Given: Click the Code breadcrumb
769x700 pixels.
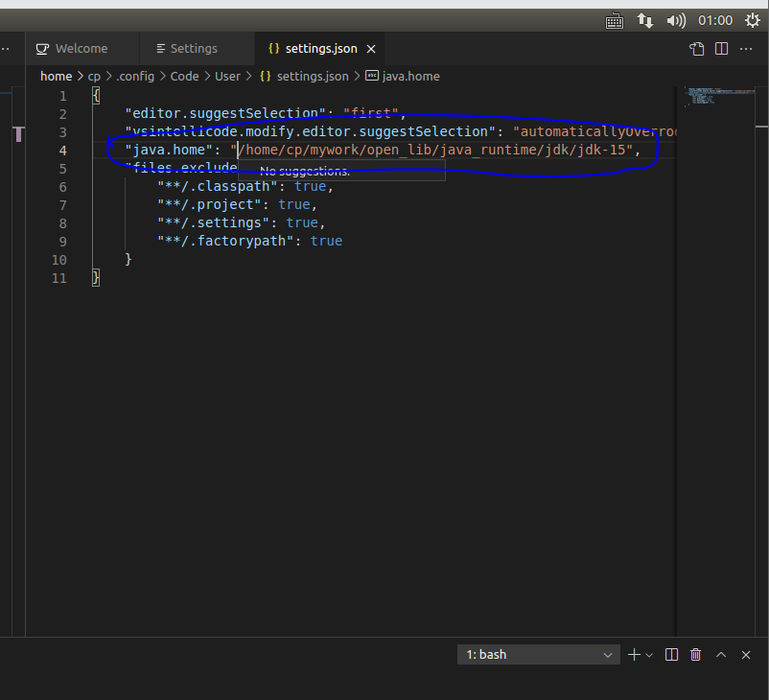Looking at the screenshot, I should [184, 77].
